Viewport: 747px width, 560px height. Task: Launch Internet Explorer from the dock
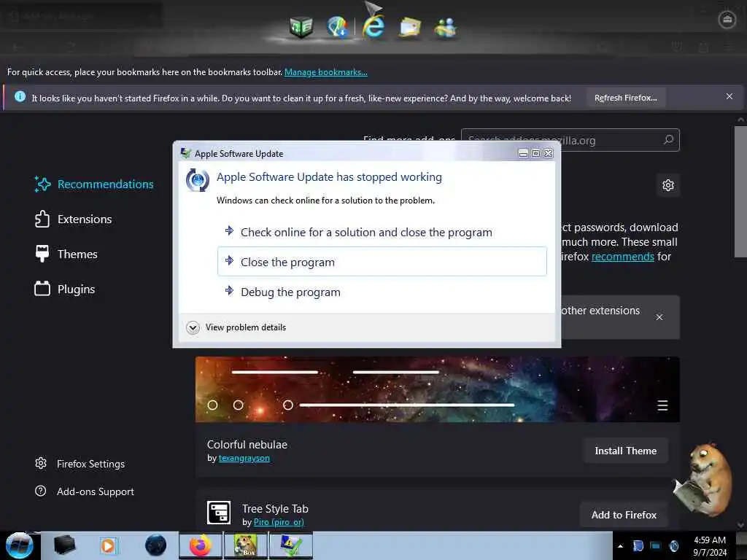pyautogui.click(x=373, y=26)
